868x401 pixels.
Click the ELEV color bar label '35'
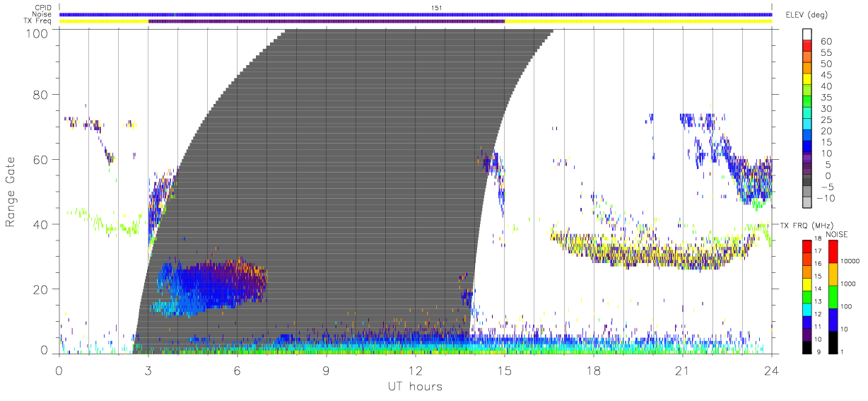826,98
